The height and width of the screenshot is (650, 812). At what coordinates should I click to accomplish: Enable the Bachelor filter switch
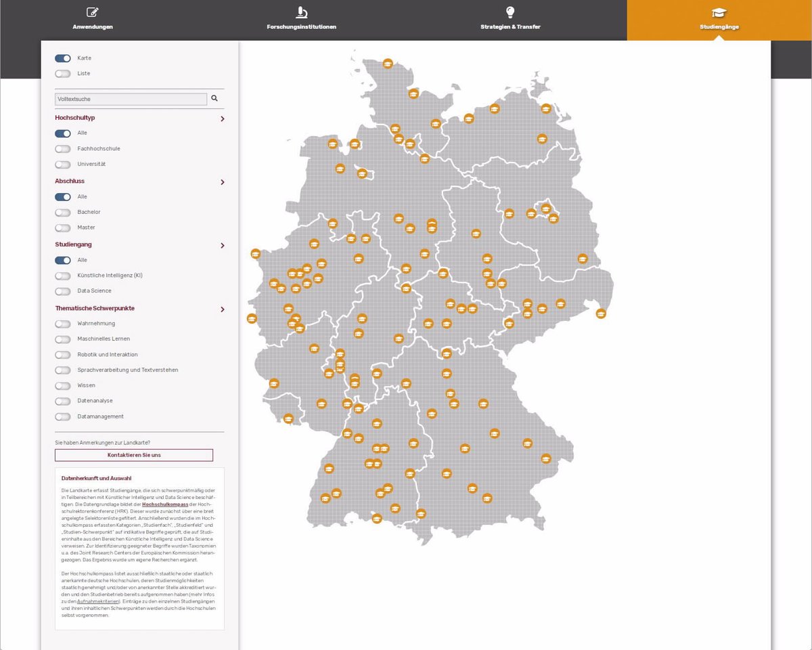click(x=63, y=213)
